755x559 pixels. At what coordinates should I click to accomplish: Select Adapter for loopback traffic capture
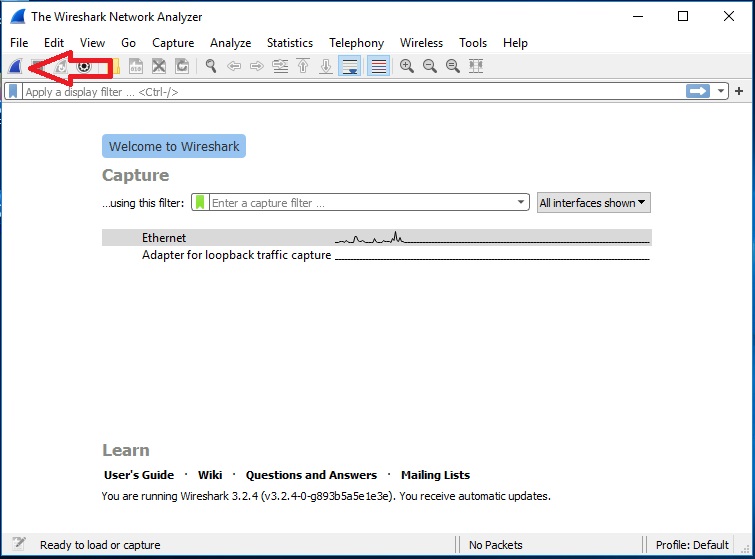pos(377,255)
